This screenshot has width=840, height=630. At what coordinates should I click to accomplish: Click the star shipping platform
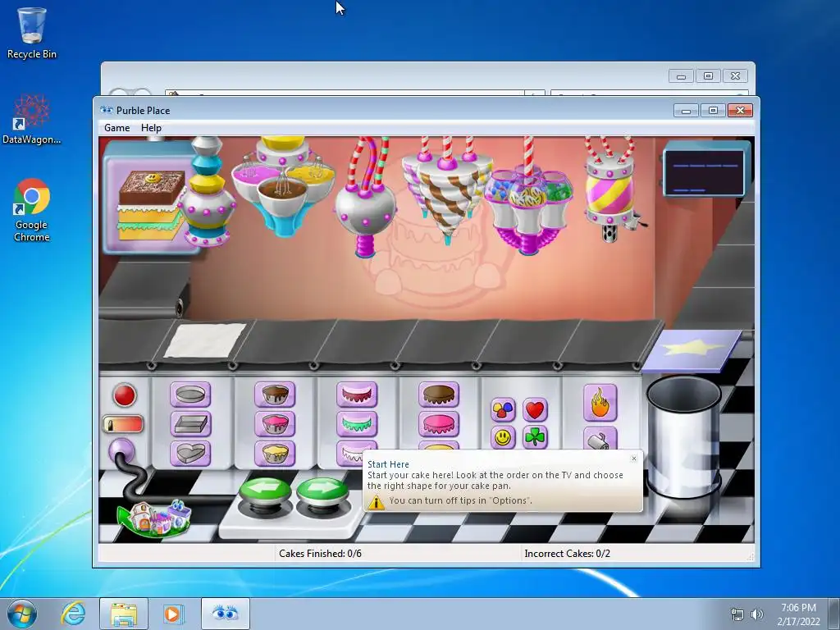[x=692, y=350]
